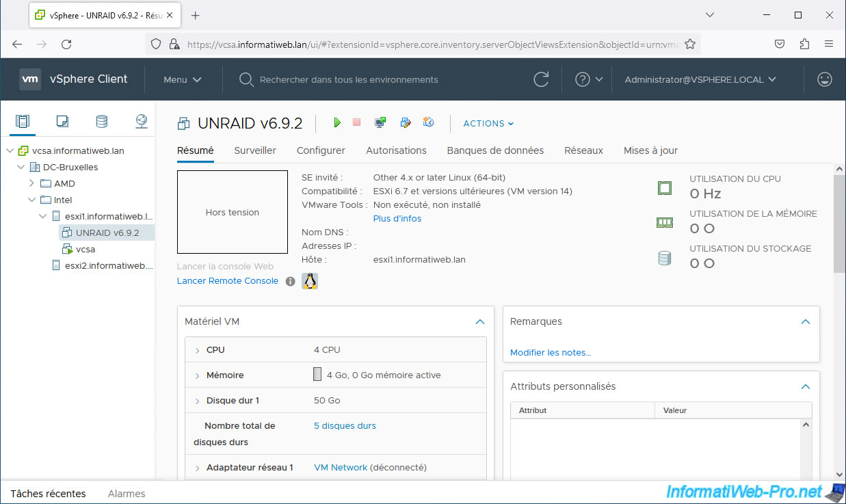Open the Networking inventory view icon
Viewport: 846px width, 504px height.
pos(141,122)
